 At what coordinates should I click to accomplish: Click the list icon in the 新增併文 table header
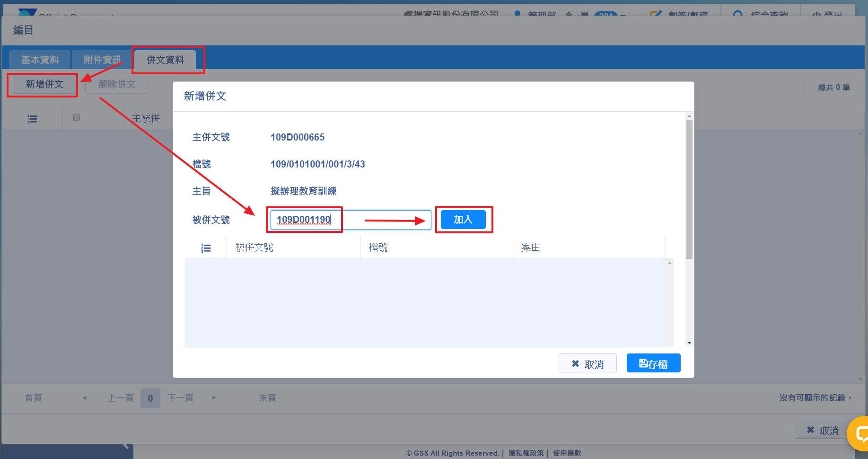click(206, 248)
